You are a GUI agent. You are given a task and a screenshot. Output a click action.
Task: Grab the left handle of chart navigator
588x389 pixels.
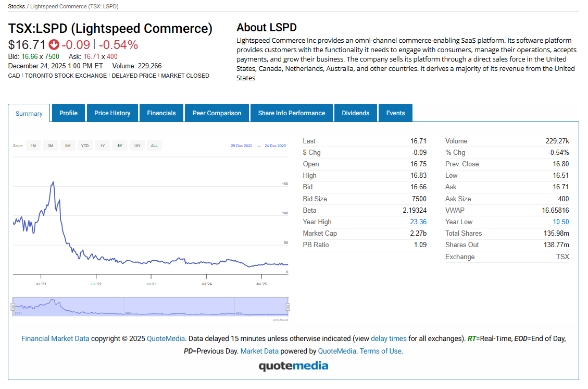(x=14, y=307)
